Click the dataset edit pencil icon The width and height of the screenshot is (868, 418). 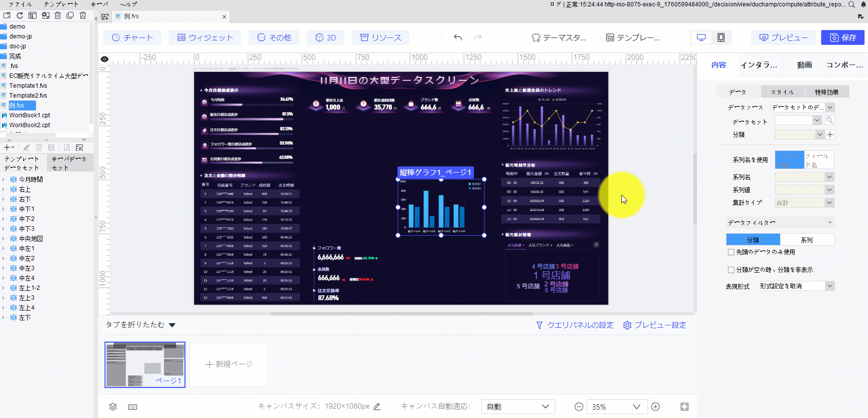[x=27, y=147]
